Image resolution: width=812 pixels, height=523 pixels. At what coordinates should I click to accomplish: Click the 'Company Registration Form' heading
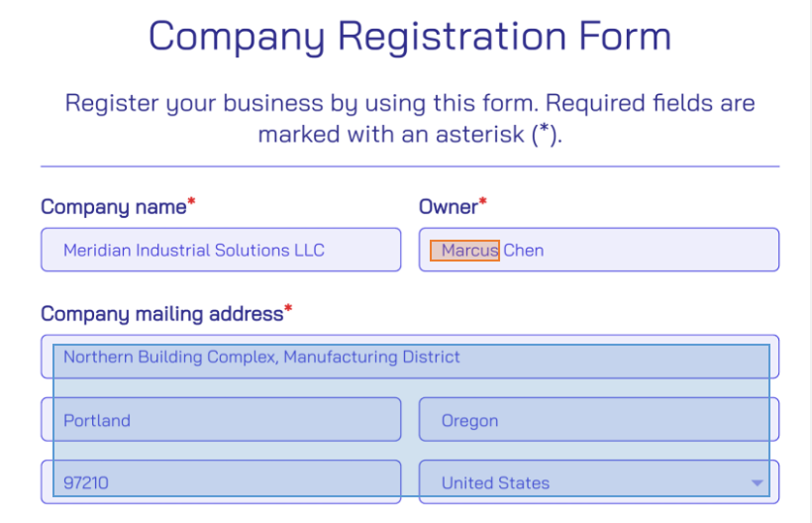click(410, 37)
